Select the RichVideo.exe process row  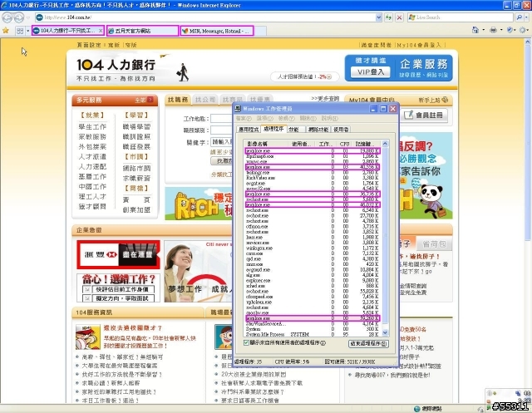313,178
